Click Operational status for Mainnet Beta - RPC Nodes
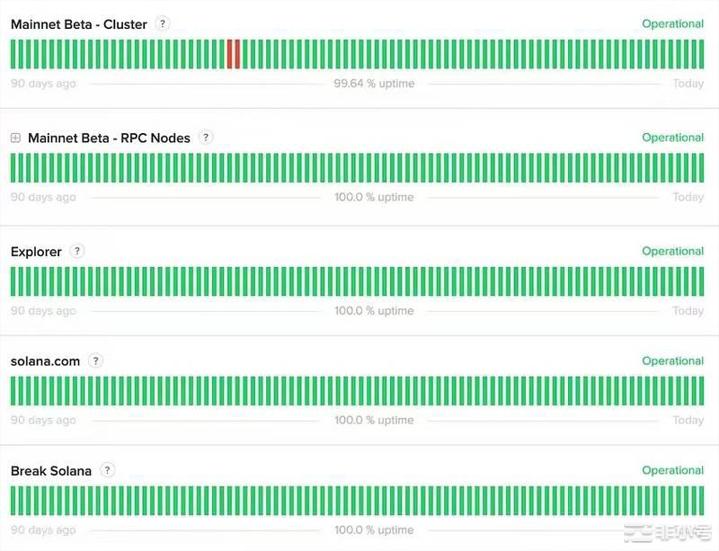This screenshot has height=551, width=719. click(x=672, y=138)
